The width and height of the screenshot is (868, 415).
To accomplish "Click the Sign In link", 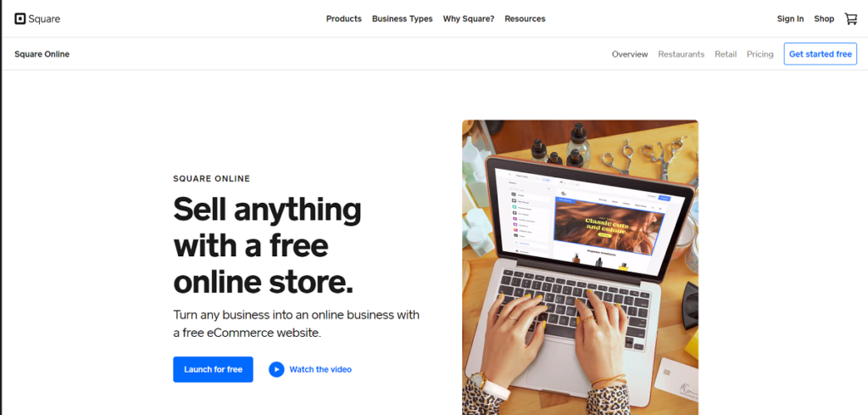I will [x=790, y=19].
